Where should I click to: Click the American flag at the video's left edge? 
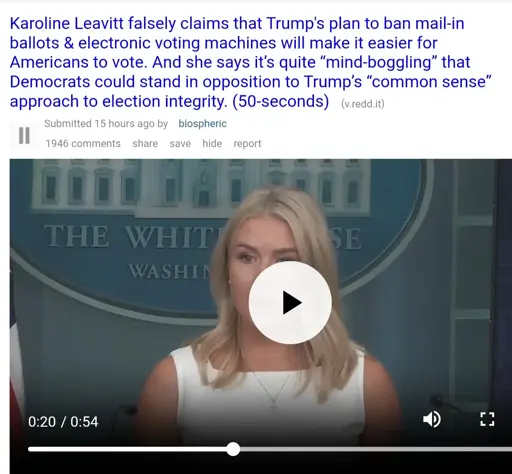[x=16, y=360]
